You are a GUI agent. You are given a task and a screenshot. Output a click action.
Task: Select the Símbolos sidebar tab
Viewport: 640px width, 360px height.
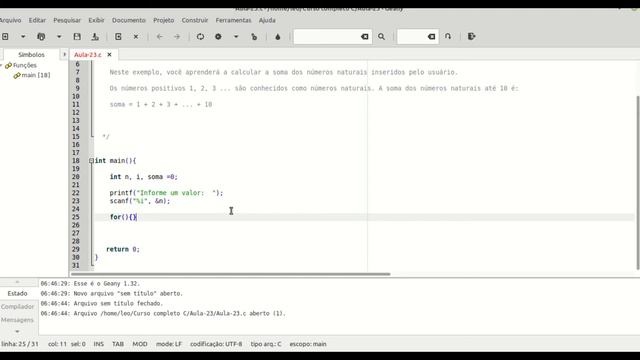[31, 54]
